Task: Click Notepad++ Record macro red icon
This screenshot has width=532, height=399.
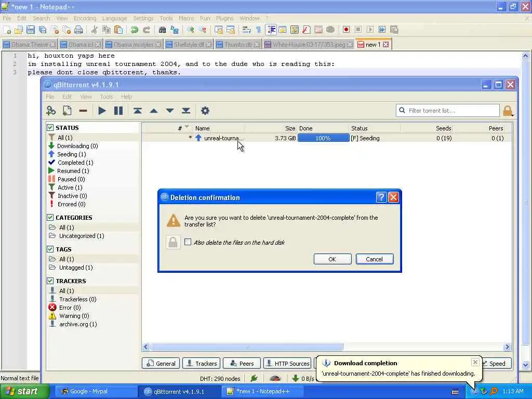Action: click(x=346, y=30)
